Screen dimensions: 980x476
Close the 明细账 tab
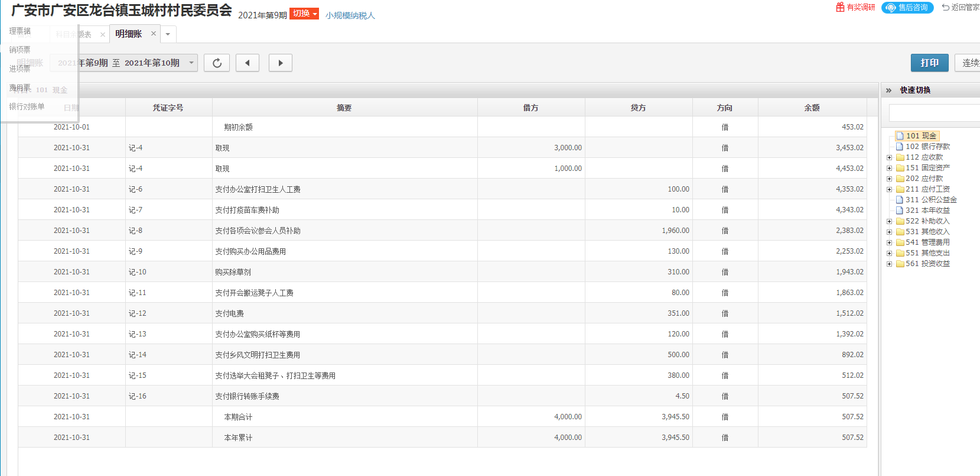tap(154, 34)
